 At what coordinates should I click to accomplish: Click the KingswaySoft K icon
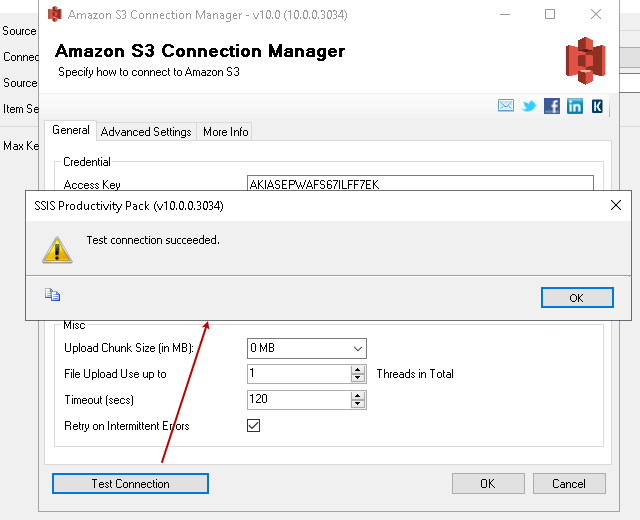coord(597,106)
